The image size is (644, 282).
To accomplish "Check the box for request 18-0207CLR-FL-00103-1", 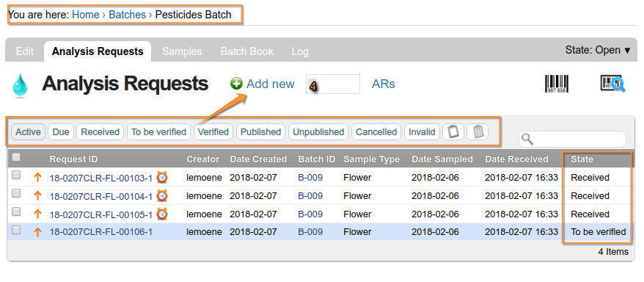I will point(16,175).
